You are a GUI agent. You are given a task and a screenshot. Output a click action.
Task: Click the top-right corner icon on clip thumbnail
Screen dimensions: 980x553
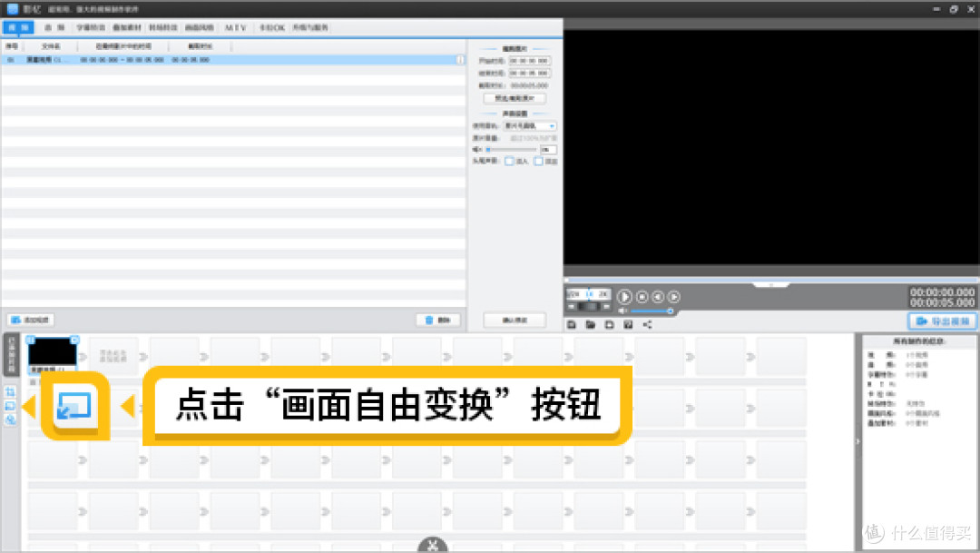74,340
